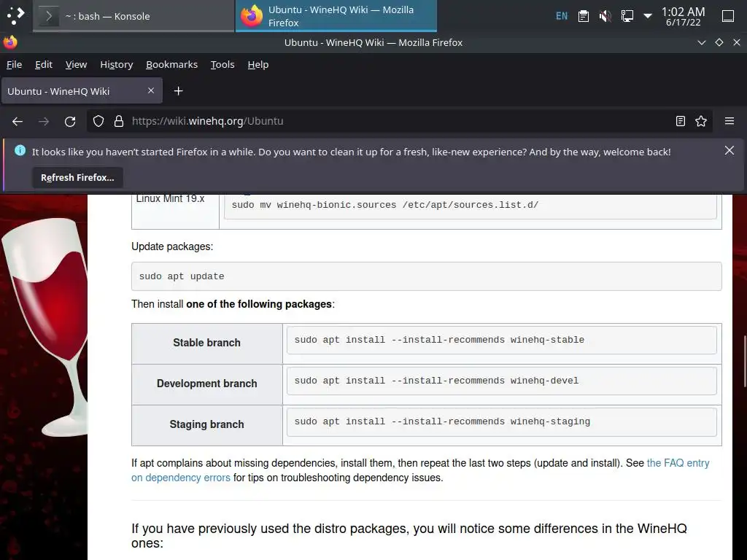Click the Development branch table cell
747x560 pixels.
click(x=206, y=384)
